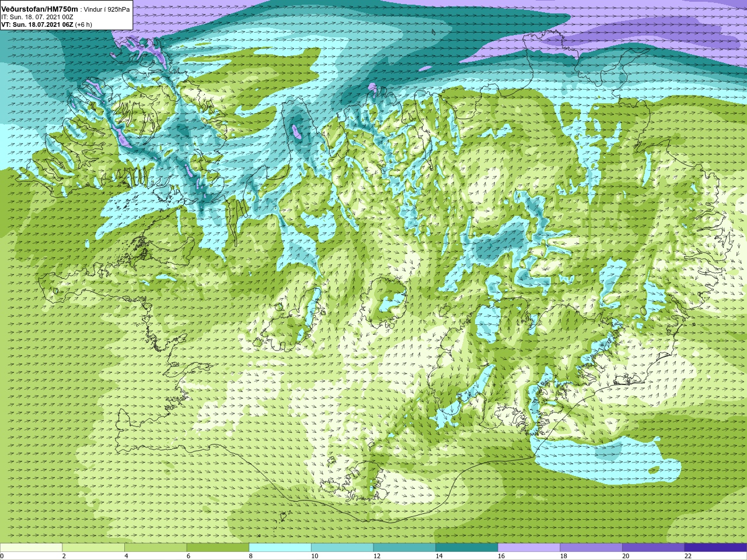Click the Veðurstofan/HM750m title text
Image resolution: width=747 pixels, height=560 pixels.
point(39,9)
